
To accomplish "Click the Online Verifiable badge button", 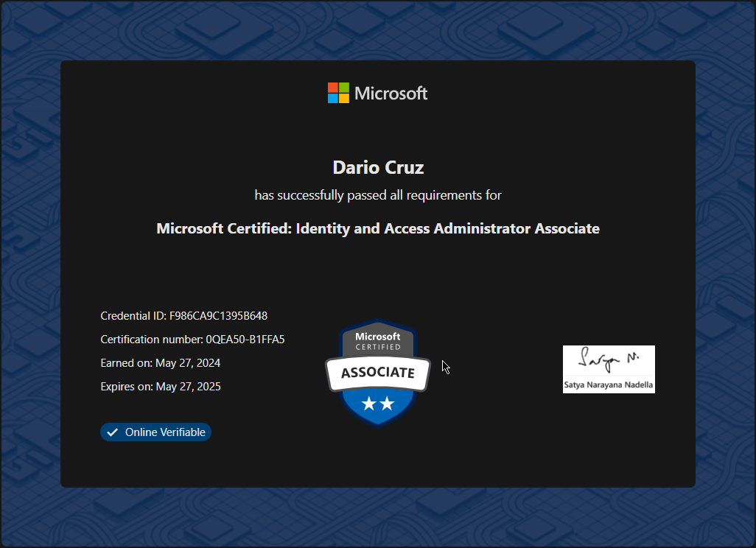I will pyautogui.click(x=155, y=432).
